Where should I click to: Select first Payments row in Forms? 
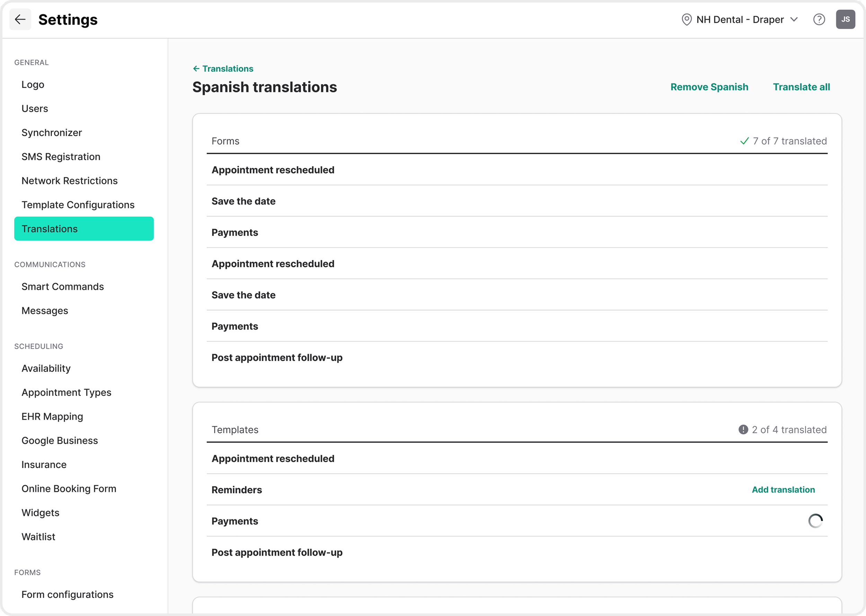[517, 233]
